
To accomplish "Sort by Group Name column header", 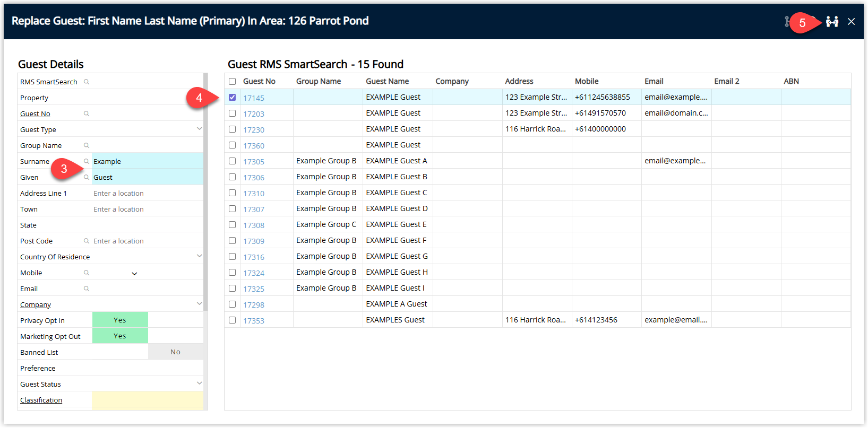I will point(319,81).
